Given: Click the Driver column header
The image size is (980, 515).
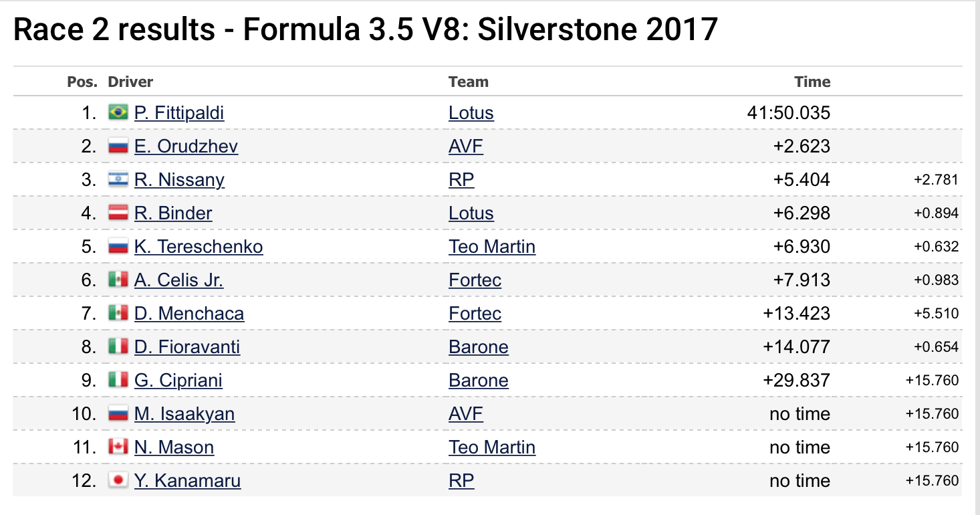Looking at the screenshot, I should click(x=130, y=82).
